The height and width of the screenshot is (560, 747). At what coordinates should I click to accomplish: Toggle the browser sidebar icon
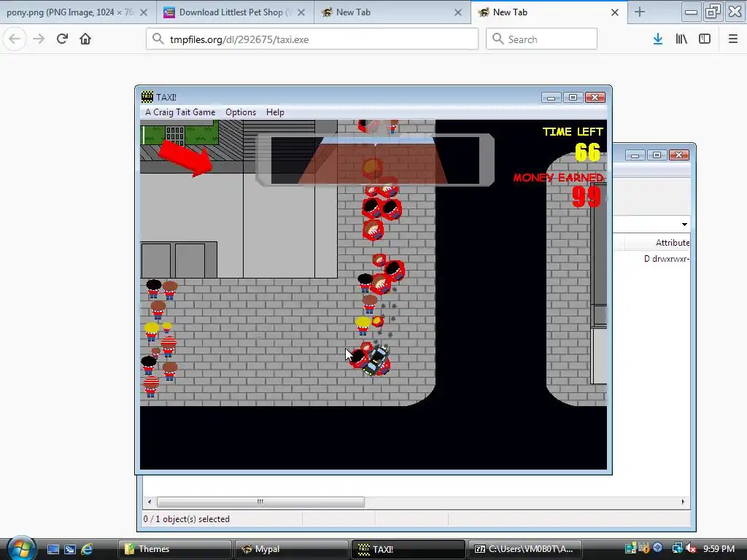pos(705,39)
